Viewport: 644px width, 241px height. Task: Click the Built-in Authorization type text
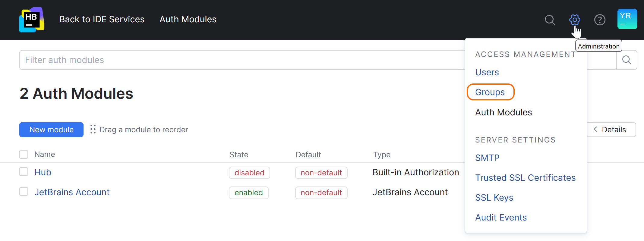coord(416,172)
